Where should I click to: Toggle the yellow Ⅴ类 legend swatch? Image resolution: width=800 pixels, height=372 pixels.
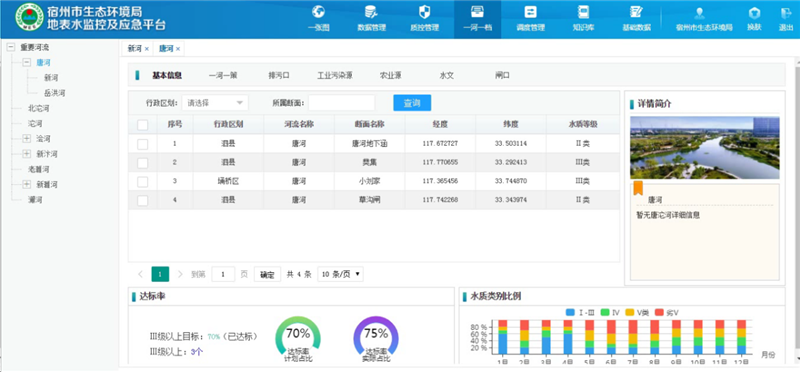(630, 312)
